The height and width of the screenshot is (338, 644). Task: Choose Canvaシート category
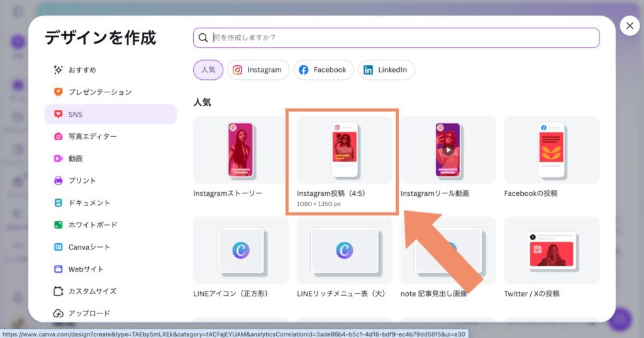pyautogui.click(x=111, y=247)
